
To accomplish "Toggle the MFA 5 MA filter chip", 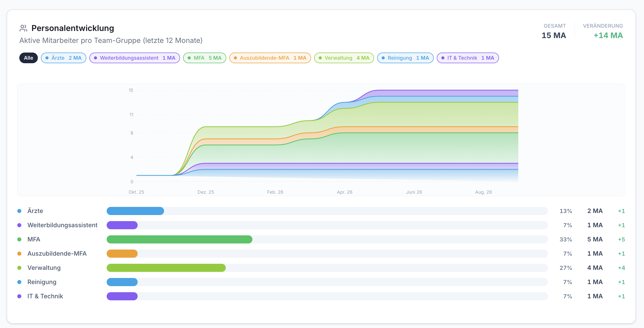I will [x=204, y=58].
